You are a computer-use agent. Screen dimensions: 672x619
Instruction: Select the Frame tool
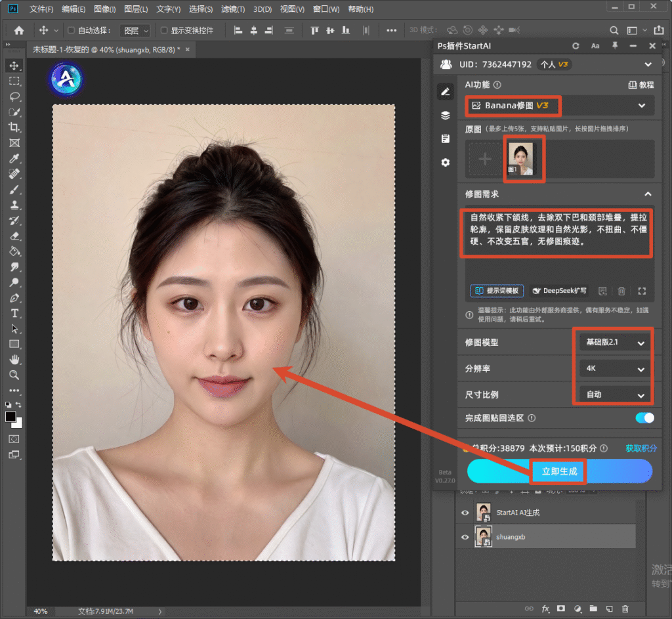point(14,142)
